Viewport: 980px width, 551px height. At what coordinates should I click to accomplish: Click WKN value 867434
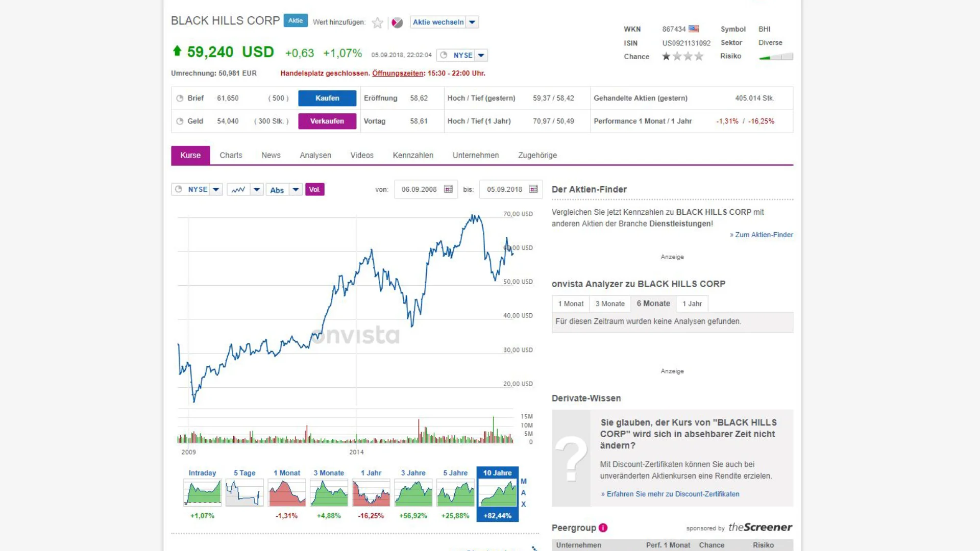click(x=674, y=29)
